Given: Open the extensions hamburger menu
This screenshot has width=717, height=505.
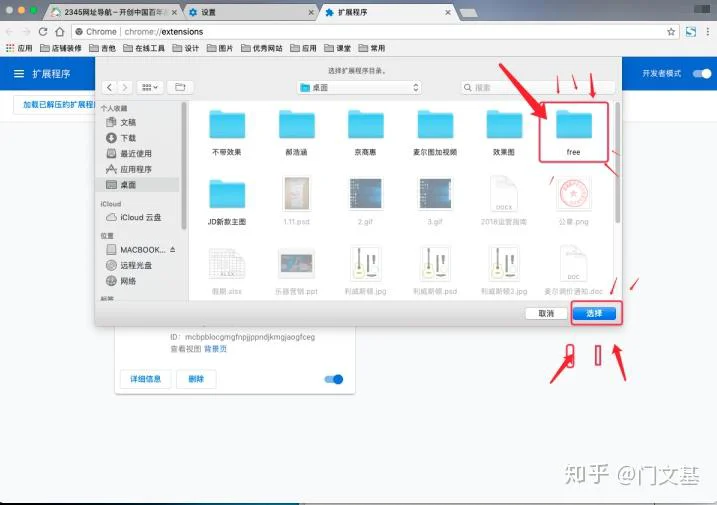Looking at the screenshot, I should [18, 74].
